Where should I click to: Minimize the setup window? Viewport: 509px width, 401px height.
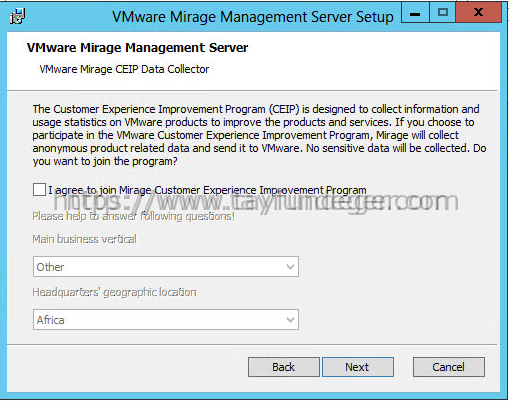point(415,13)
